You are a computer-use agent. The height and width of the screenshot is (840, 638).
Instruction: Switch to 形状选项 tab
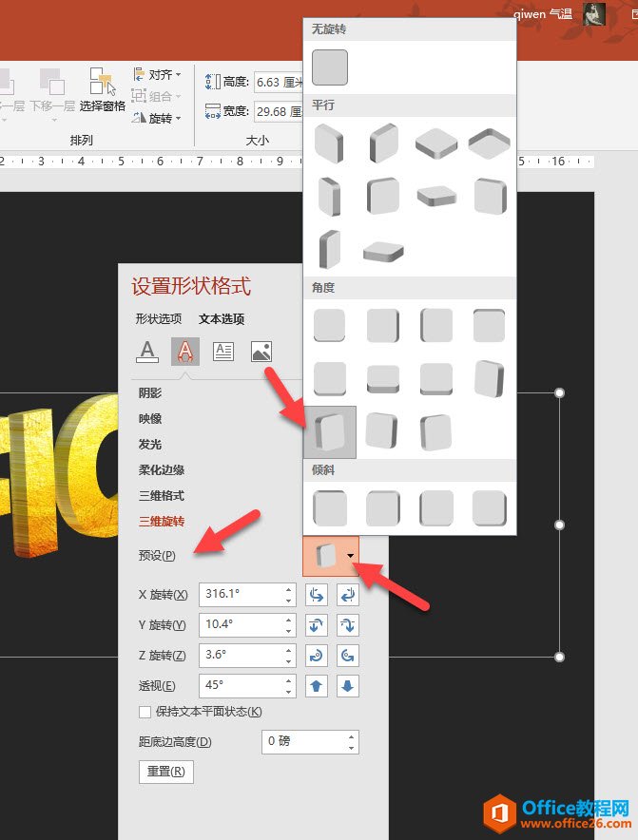click(x=158, y=319)
